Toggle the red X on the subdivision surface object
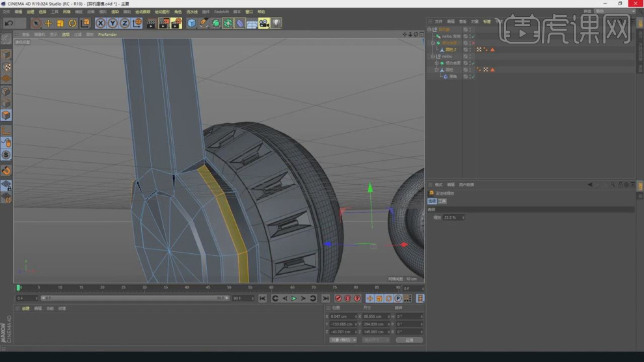This screenshot has height=362, width=644. 472,43
